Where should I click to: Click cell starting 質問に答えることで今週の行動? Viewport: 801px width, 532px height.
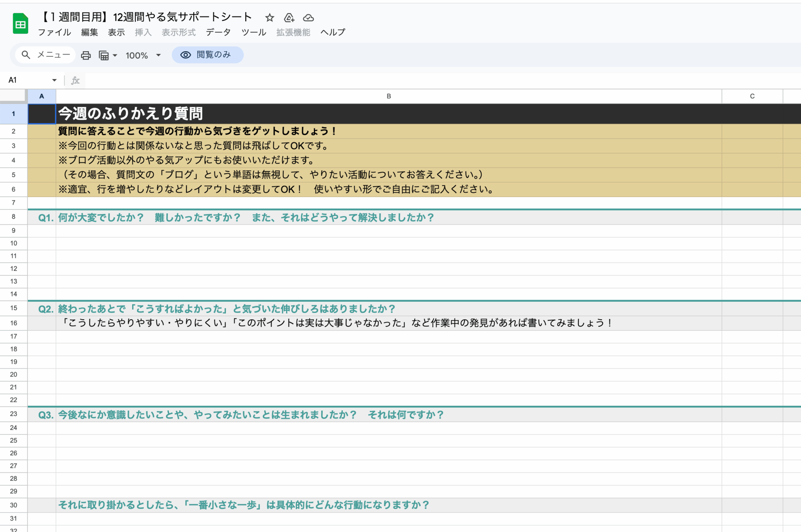click(x=389, y=131)
